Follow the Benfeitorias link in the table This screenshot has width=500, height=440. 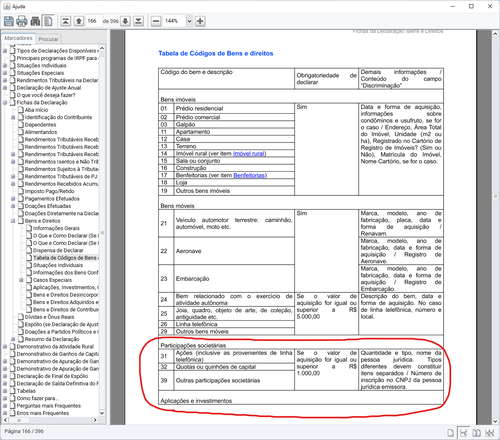click(x=249, y=175)
